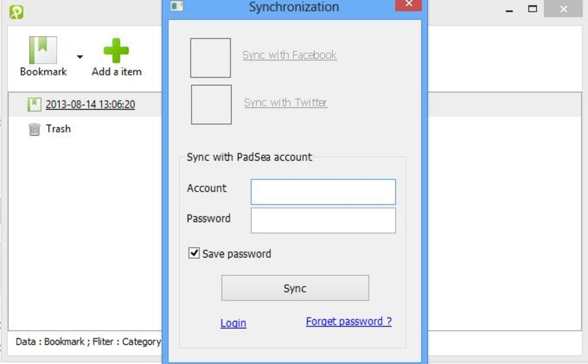Click the Synchronization dialog title bar icon

[177, 6]
